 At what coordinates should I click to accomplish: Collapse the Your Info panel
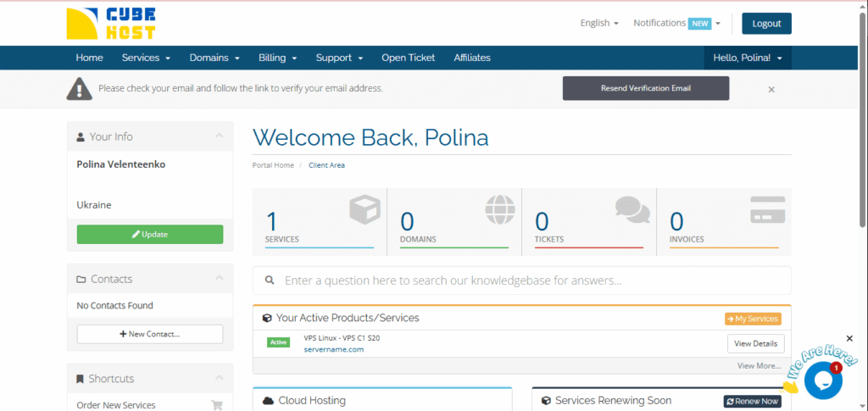click(219, 136)
